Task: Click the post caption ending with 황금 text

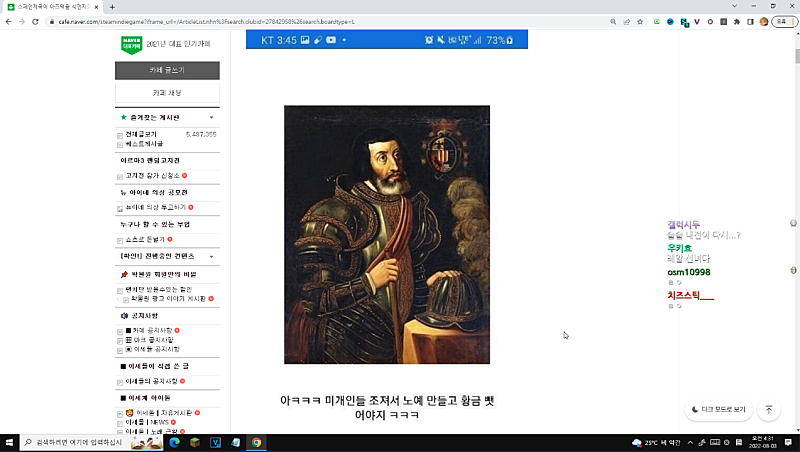Action: (387, 407)
